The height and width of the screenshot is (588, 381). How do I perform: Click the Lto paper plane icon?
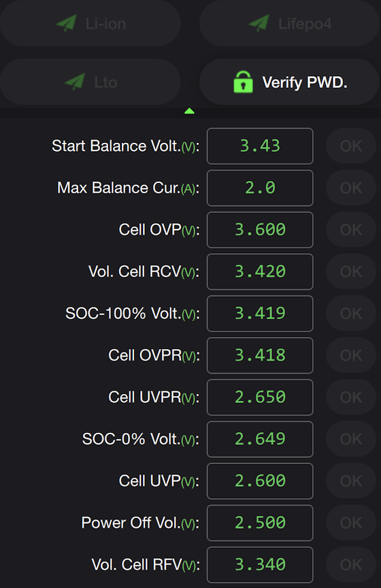click(75, 82)
